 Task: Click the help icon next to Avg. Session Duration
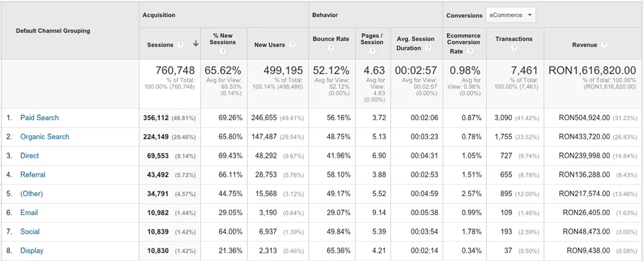tap(428, 48)
